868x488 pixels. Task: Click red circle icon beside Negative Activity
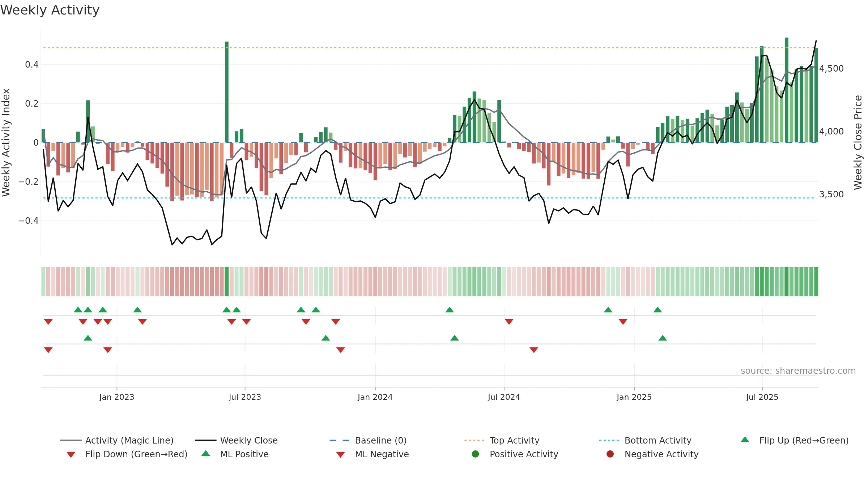pos(610,454)
